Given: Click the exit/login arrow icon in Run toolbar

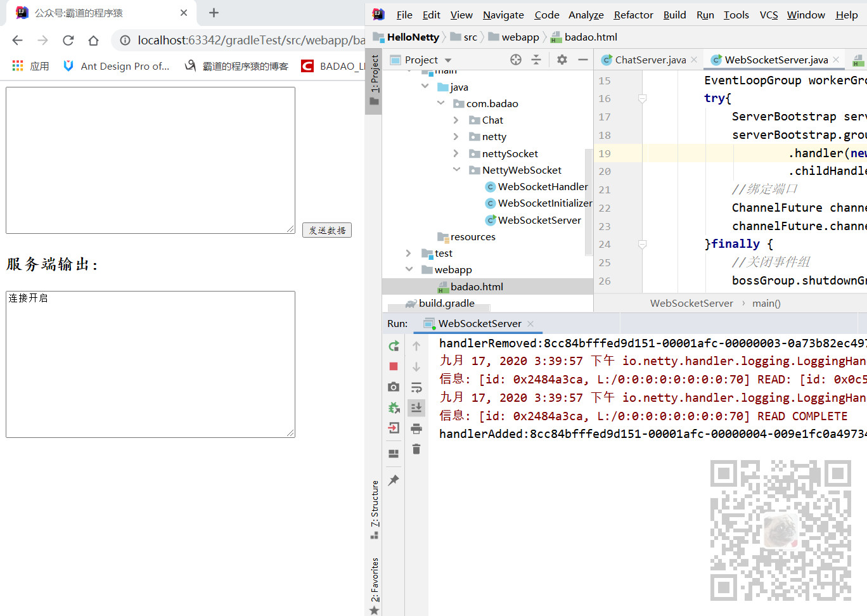Looking at the screenshot, I should (394, 428).
